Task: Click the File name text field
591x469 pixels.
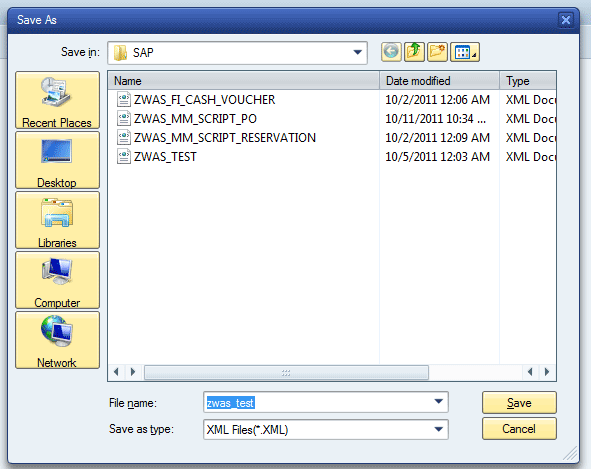Action: point(318,402)
